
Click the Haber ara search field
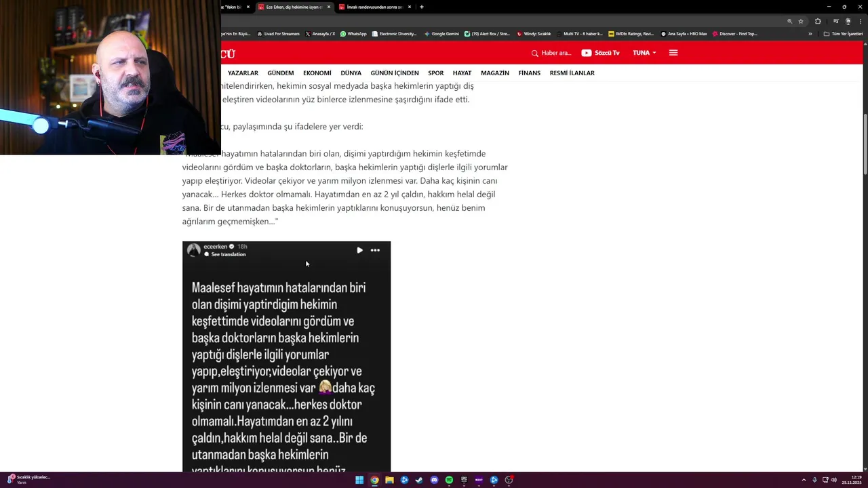[556, 53]
